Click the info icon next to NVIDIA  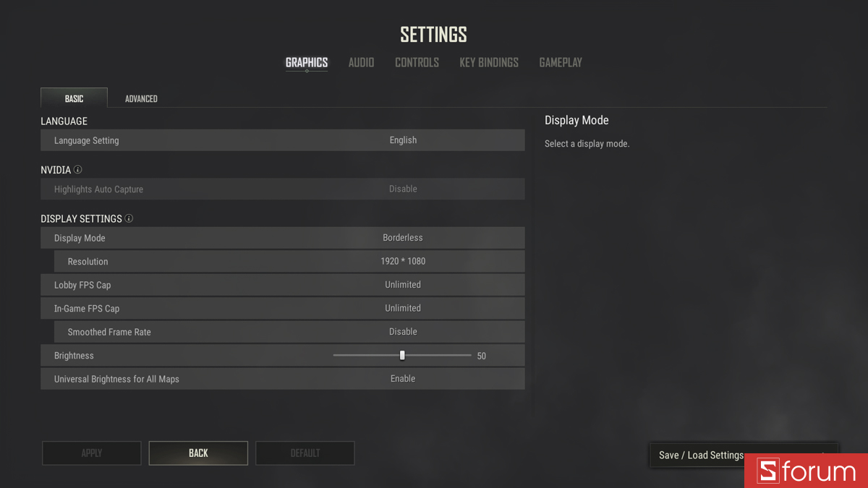[79, 170]
